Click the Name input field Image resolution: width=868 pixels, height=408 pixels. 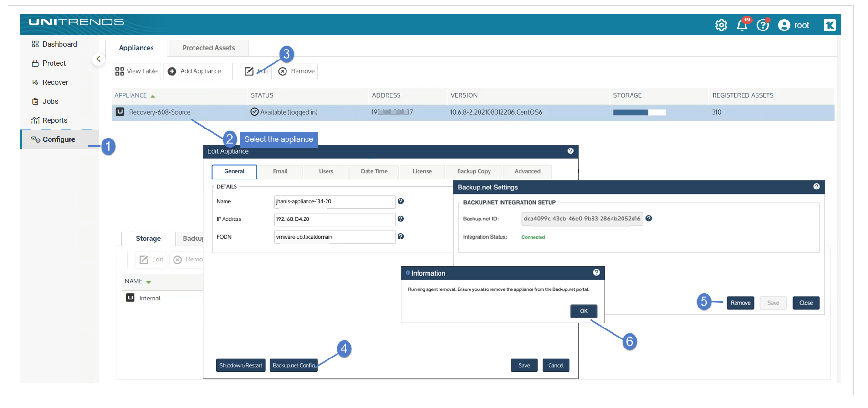[335, 201]
